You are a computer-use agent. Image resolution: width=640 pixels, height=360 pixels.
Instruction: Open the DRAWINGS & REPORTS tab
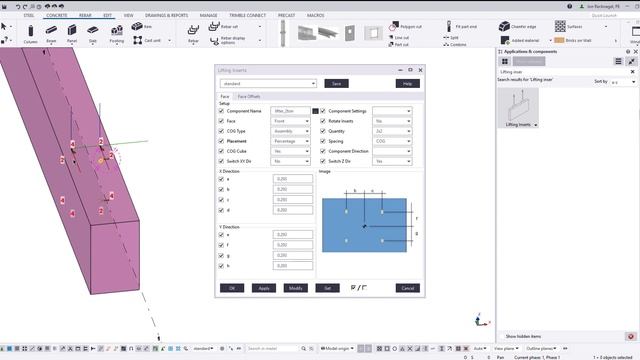[x=167, y=15]
